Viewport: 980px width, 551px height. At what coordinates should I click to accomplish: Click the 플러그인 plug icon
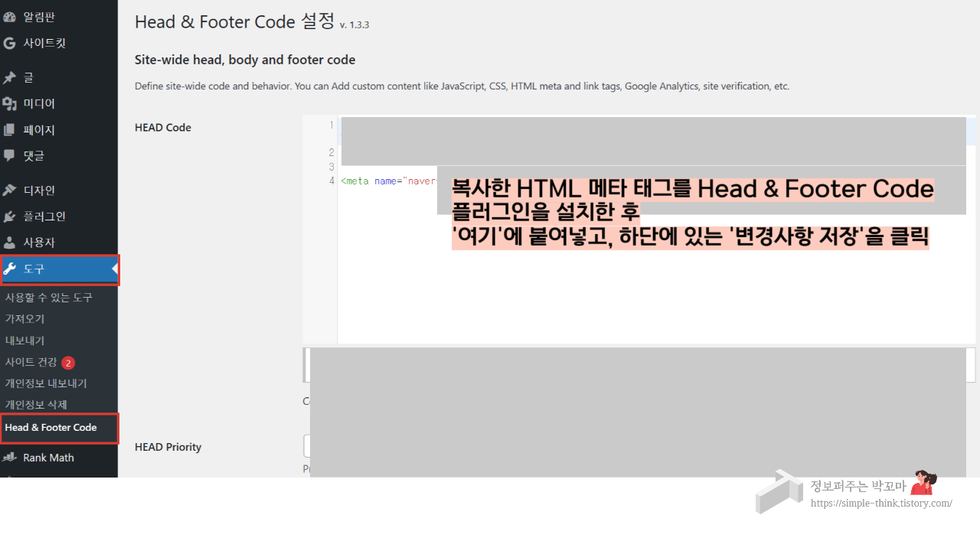[9, 216]
